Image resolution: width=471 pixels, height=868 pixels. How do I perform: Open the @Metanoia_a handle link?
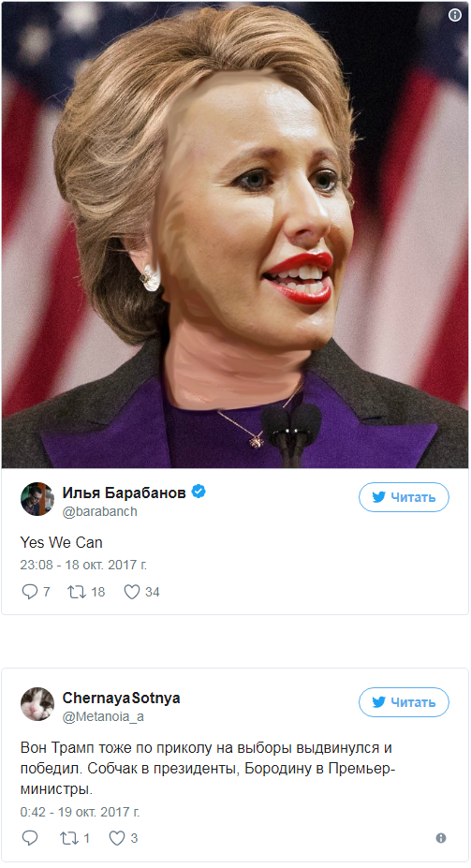point(103,716)
